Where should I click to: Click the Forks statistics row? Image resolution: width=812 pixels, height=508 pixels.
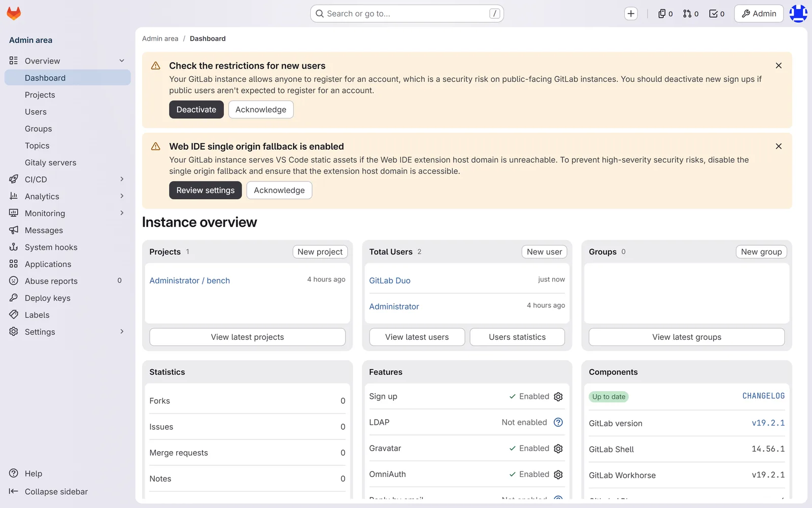tap(248, 401)
